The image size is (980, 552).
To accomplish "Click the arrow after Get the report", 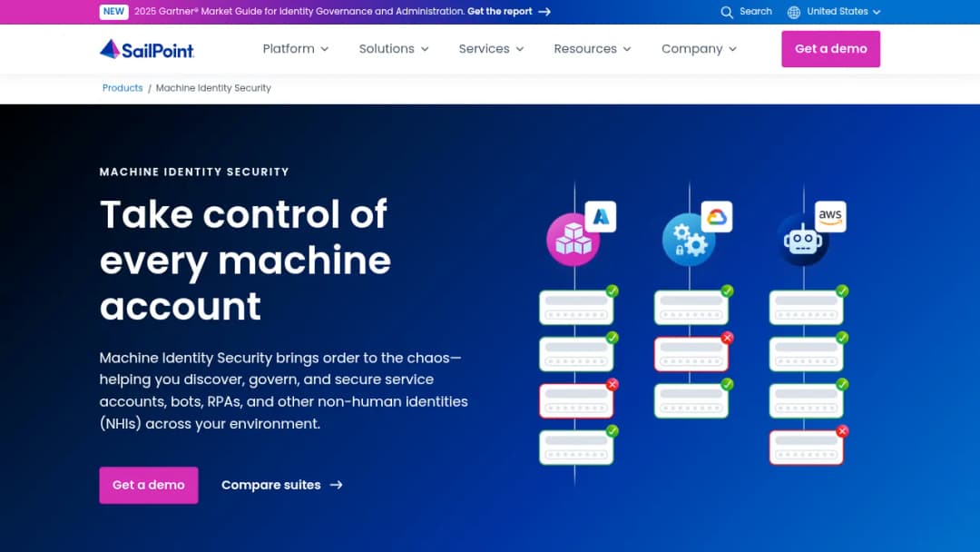I will click(544, 12).
